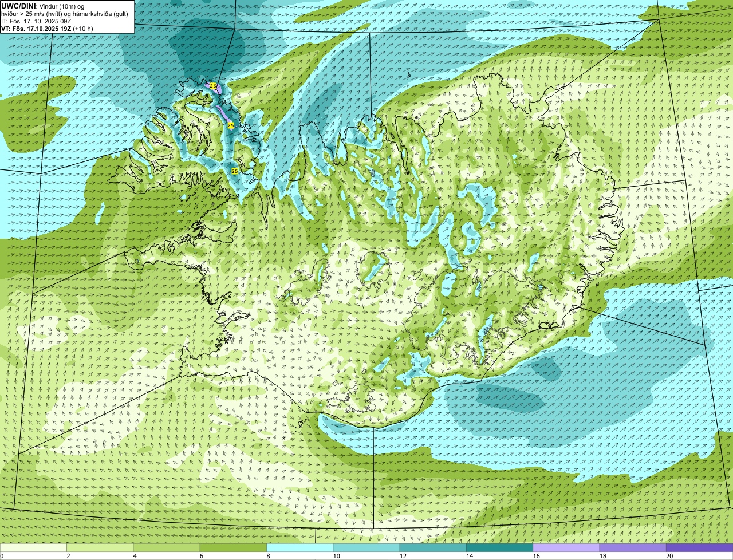This screenshot has width=733, height=560.
Task: Pick the 8–10 m/s light cyan swatch
Action: pos(299,547)
